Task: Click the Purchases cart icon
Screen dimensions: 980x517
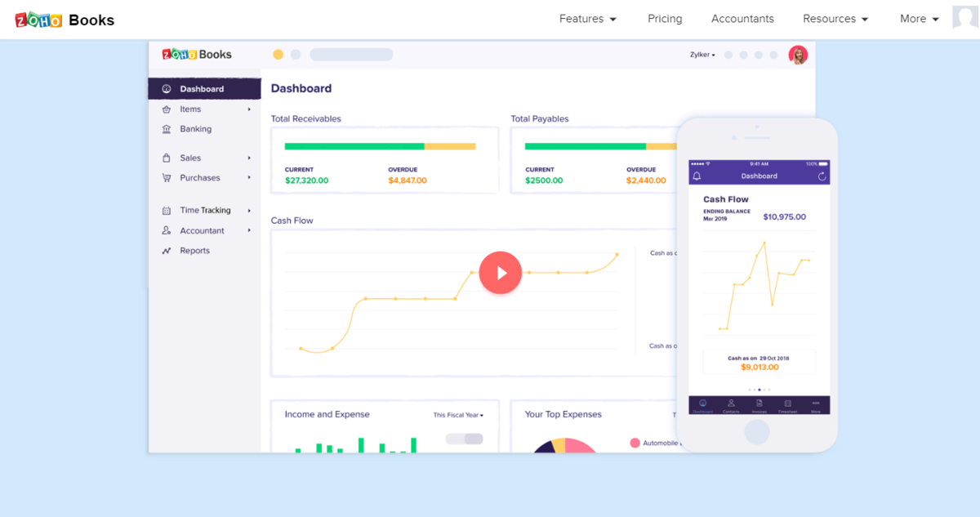Action: pos(167,178)
